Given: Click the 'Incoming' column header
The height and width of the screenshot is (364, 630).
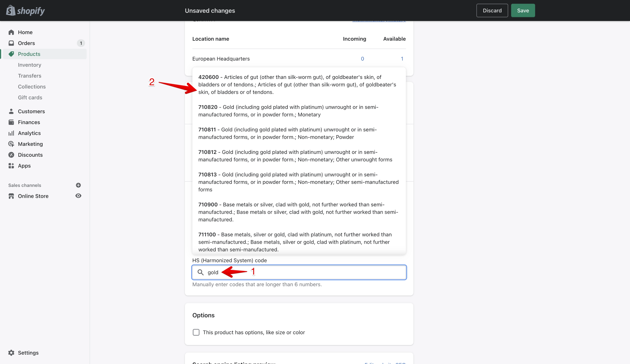Looking at the screenshot, I should (355, 39).
